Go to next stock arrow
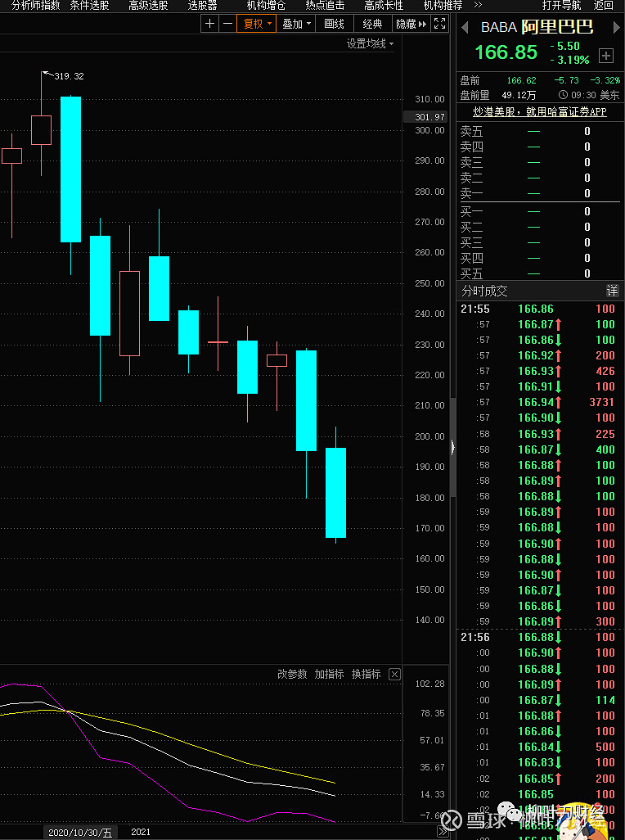Viewport: 625px width, 840px height. (x=617, y=27)
